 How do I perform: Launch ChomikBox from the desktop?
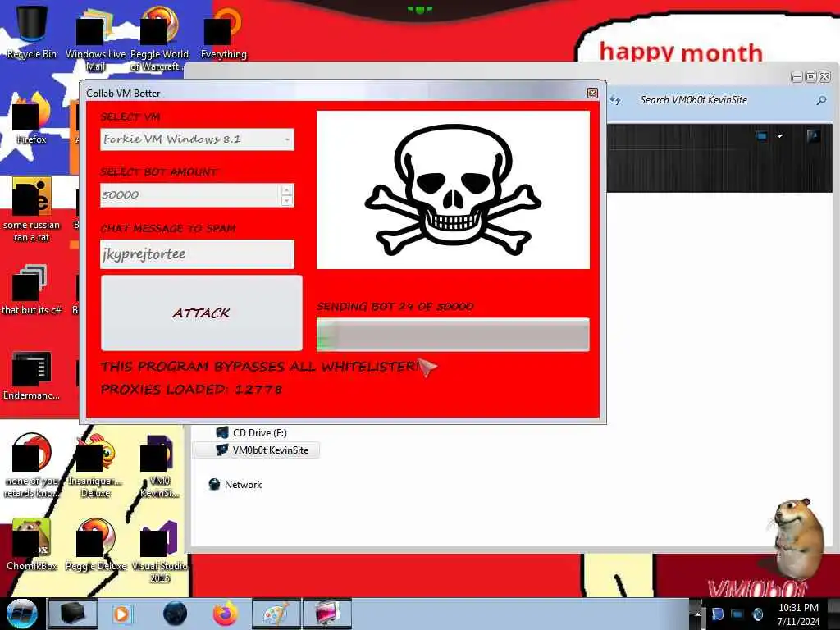click(x=32, y=545)
